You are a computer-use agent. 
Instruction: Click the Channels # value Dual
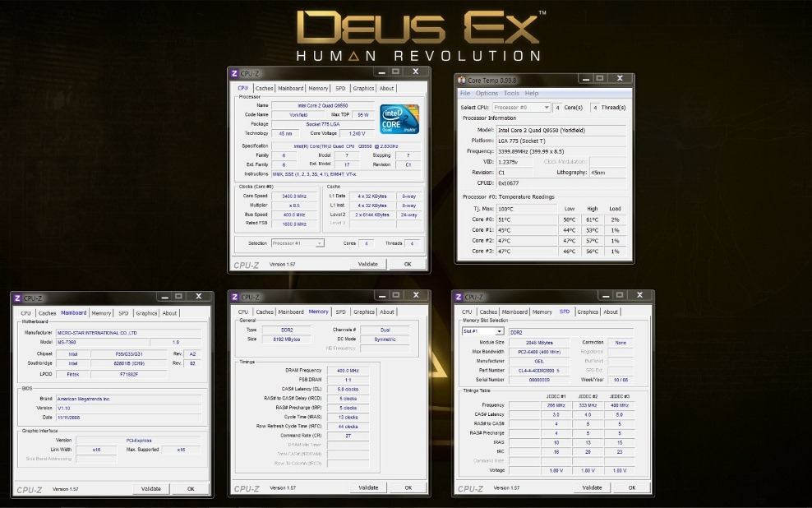point(385,330)
